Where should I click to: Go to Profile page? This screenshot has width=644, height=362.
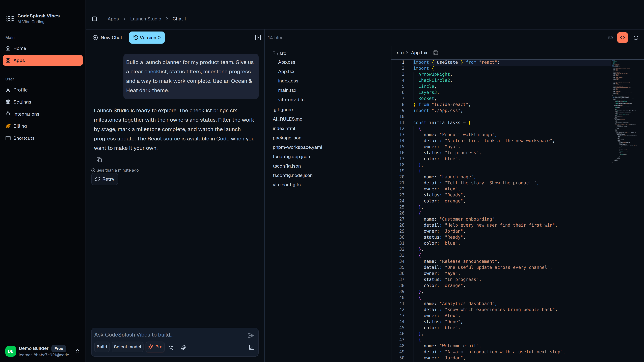(43, 90)
